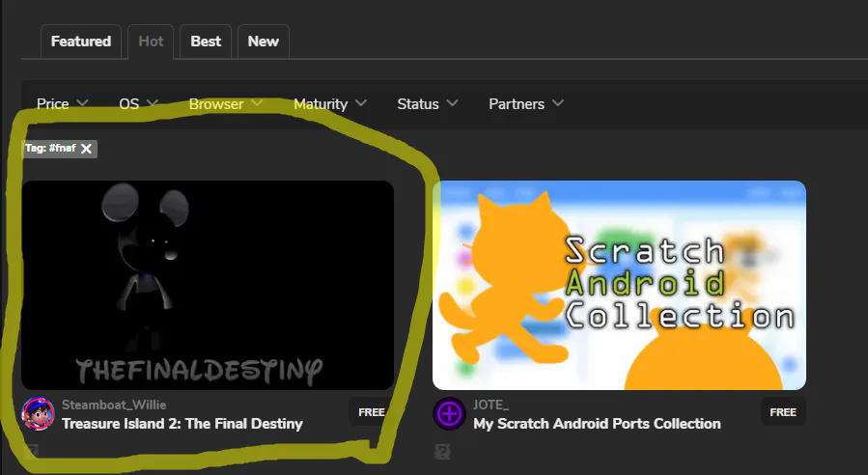Open My Scratch Android Ports Collection title
The image size is (868, 475).
(597, 424)
